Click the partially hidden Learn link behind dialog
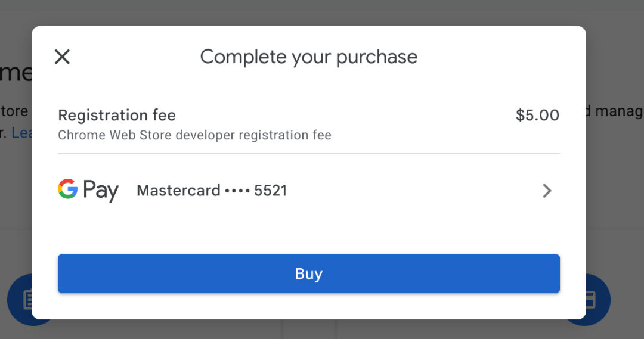 click(x=21, y=133)
